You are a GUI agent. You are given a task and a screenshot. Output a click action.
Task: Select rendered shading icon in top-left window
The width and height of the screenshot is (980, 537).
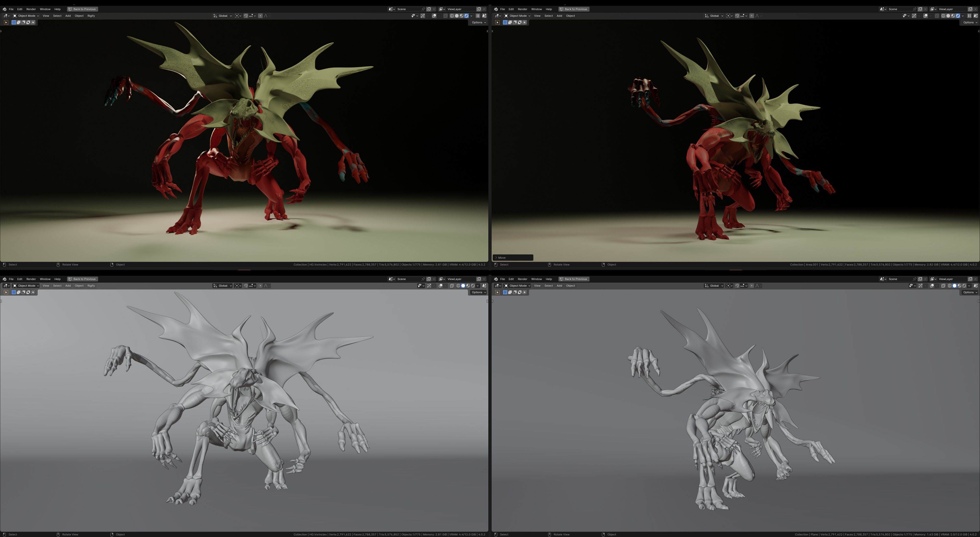pos(467,16)
